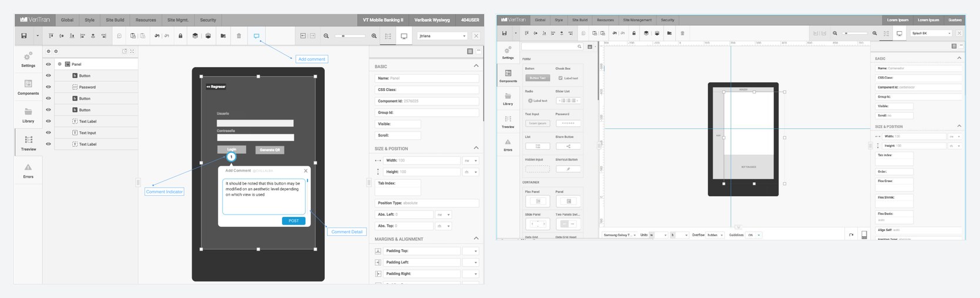
Task: Open Site Management menu in right window
Action: (637, 20)
